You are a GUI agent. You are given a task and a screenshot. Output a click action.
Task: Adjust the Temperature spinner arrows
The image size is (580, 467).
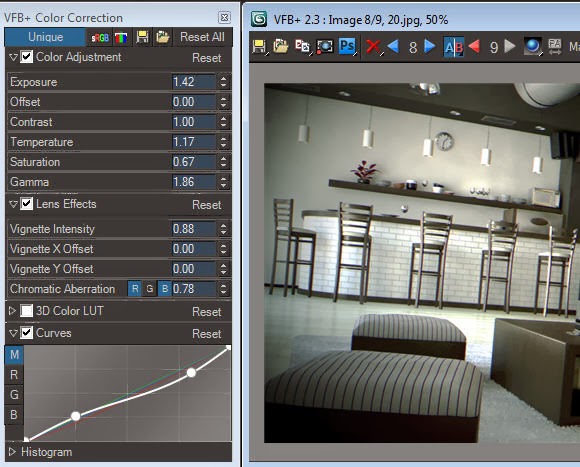tap(223, 142)
